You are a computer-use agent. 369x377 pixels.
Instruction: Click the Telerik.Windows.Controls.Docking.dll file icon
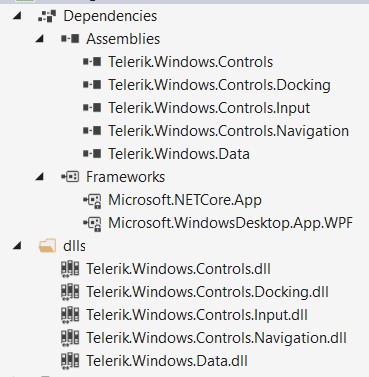pyautogui.click(x=70, y=292)
